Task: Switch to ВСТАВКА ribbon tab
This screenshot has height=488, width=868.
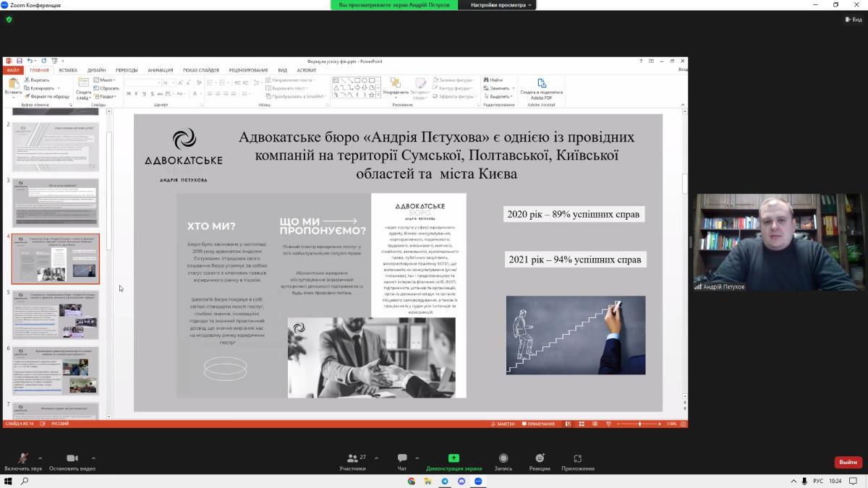Action: (68, 70)
